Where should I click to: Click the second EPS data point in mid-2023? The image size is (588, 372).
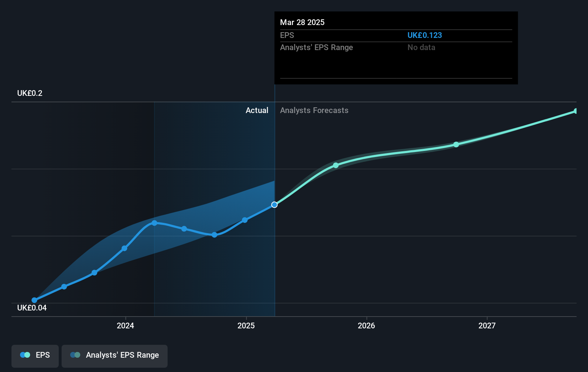[x=64, y=287]
